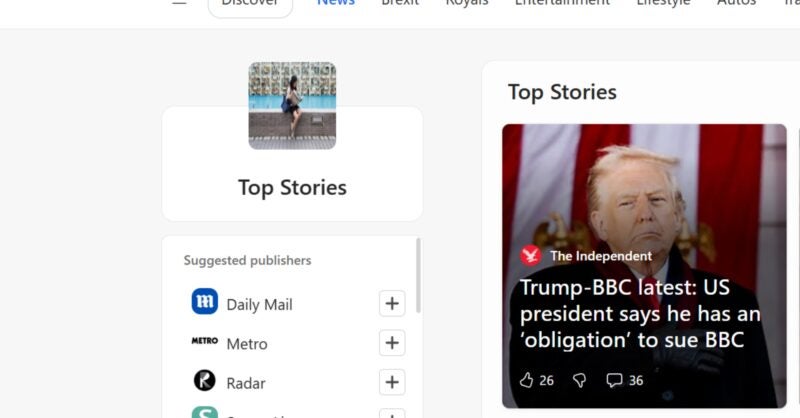800x418 pixels.
Task: Click the Top Stories pool thumbnail image
Action: click(292, 106)
